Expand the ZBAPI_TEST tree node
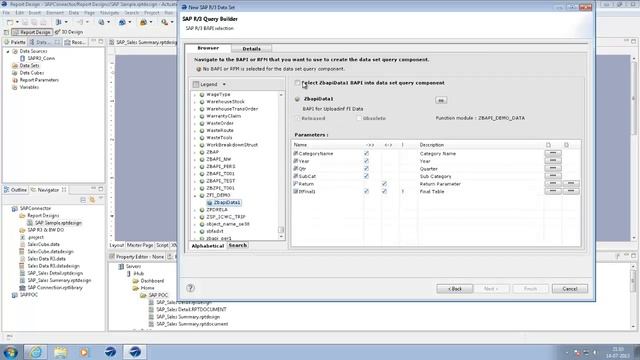Image resolution: width=640 pixels, height=360 pixels. pos(195,181)
